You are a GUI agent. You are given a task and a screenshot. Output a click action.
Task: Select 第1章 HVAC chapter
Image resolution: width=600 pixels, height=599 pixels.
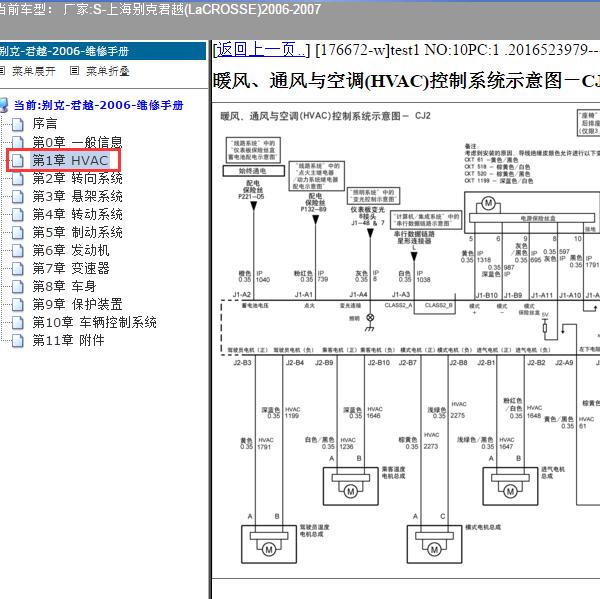coord(70,160)
